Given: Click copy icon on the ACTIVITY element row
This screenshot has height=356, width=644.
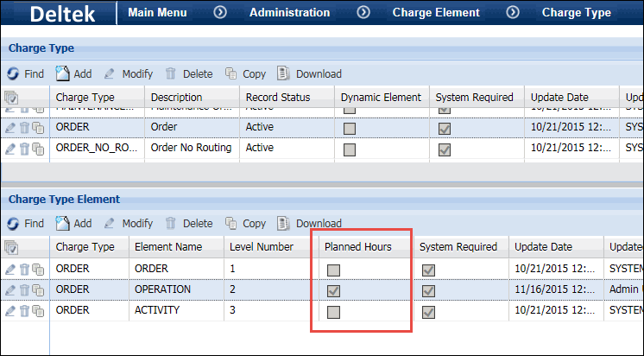Looking at the screenshot, I should pos(37,312).
